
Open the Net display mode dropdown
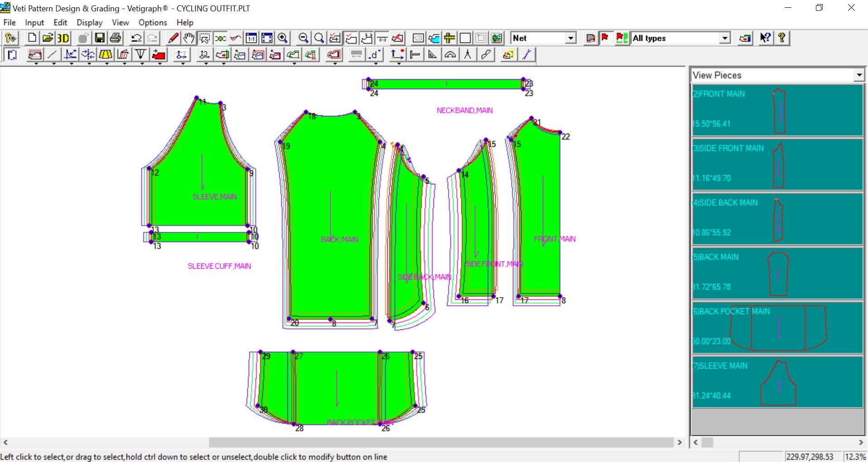[x=570, y=38]
